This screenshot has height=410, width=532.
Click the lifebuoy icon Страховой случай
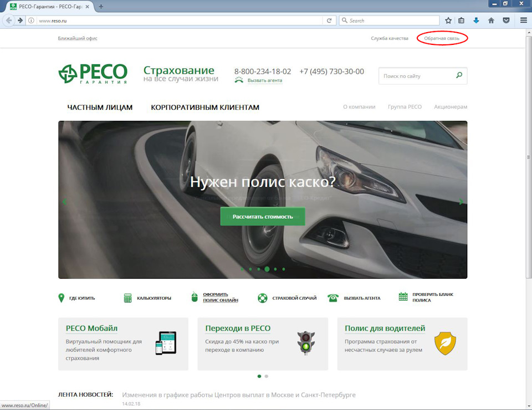point(262,298)
